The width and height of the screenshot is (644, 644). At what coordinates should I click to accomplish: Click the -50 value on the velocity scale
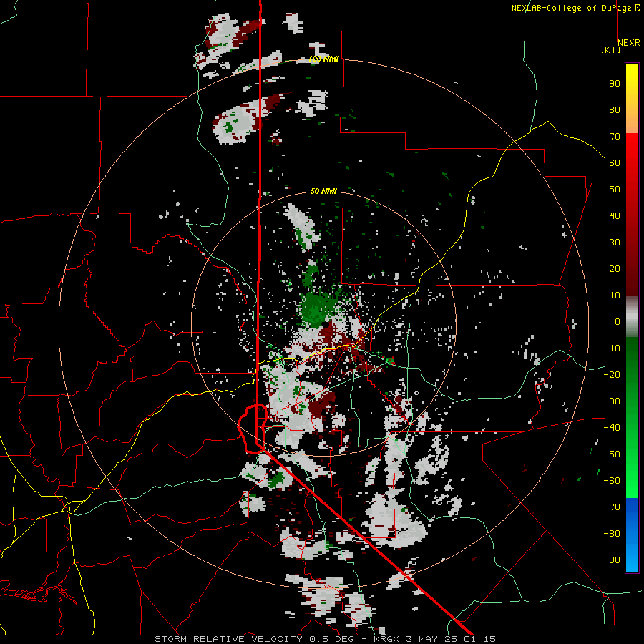[612, 454]
